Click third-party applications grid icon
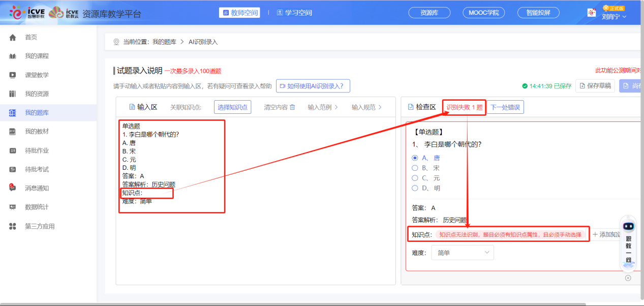This screenshot has height=306, width=644. coord(13,226)
